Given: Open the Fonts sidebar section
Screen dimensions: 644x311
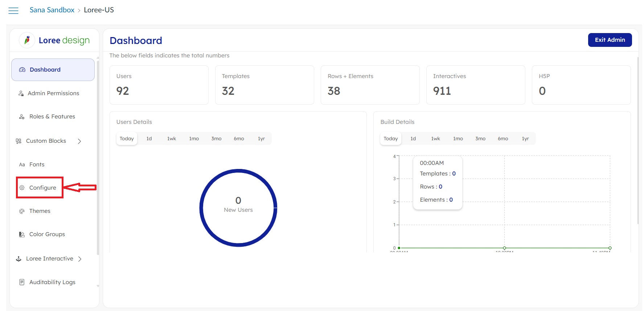Looking at the screenshot, I should [37, 165].
